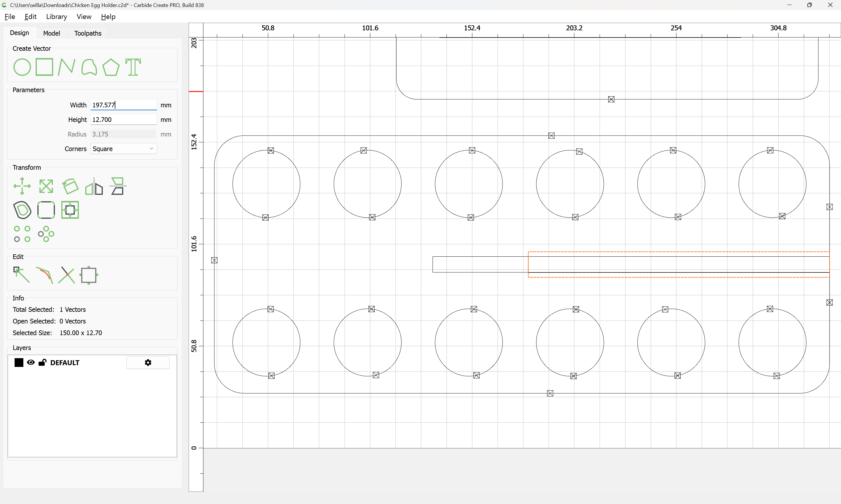The height and width of the screenshot is (504, 841).
Task: Click the Trim Vectors scissors tool
Action: point(67,275)
